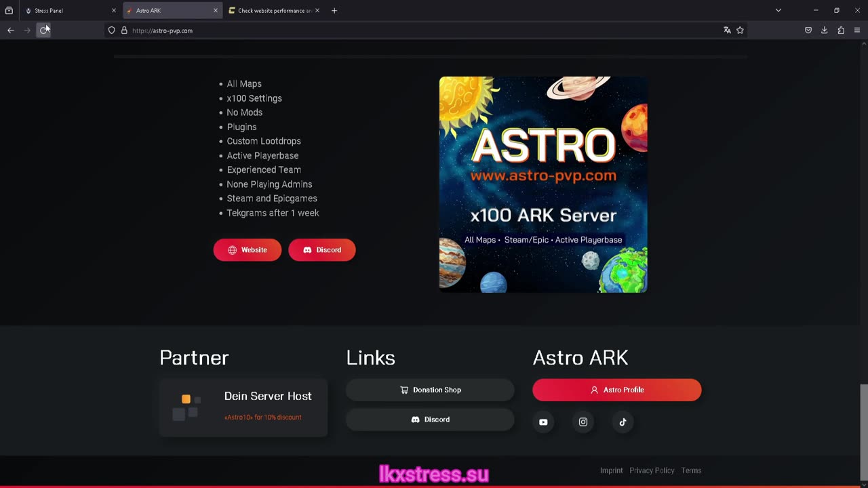Click the Dein Server Host partner card
This screenshot has width=868, height=488.
click(x=243, y=407)
